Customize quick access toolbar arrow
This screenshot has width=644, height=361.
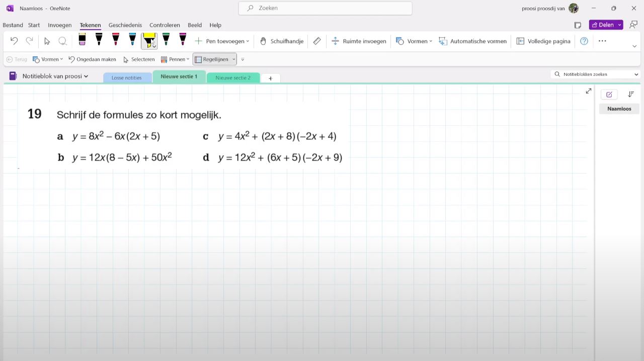tap(243, 59)
